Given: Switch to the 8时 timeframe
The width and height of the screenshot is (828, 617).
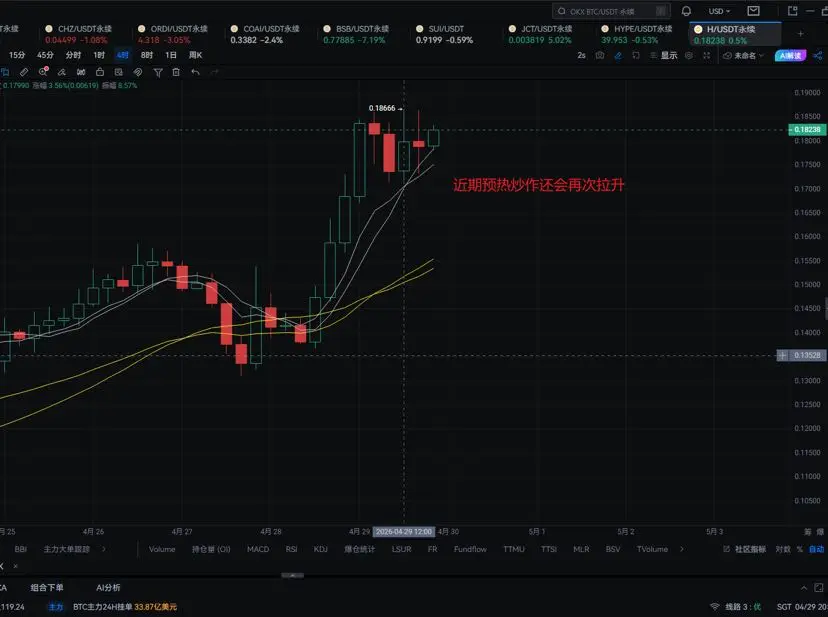Looking at the screenshot, I should [x=147, y=55].
